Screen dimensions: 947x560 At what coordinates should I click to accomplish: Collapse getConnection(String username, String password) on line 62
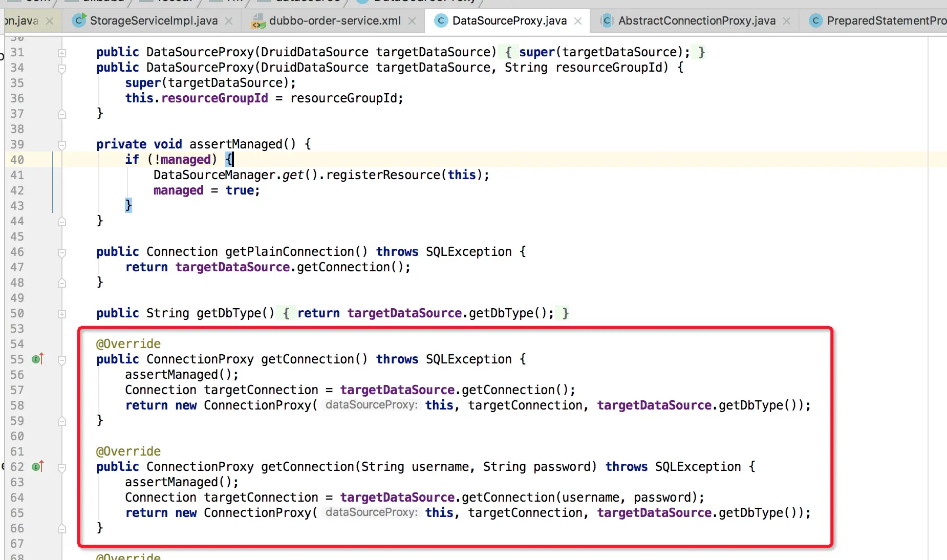[62, 467]
